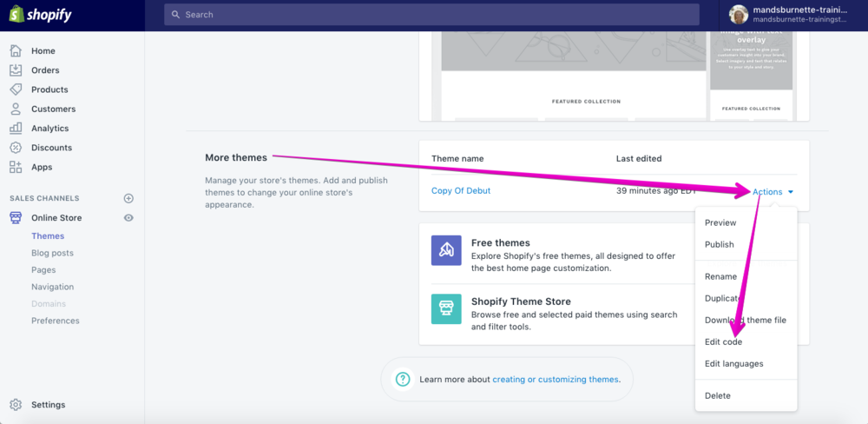Click the Shopify logo in header
This screenshot has height=424, width=868.
40,15
